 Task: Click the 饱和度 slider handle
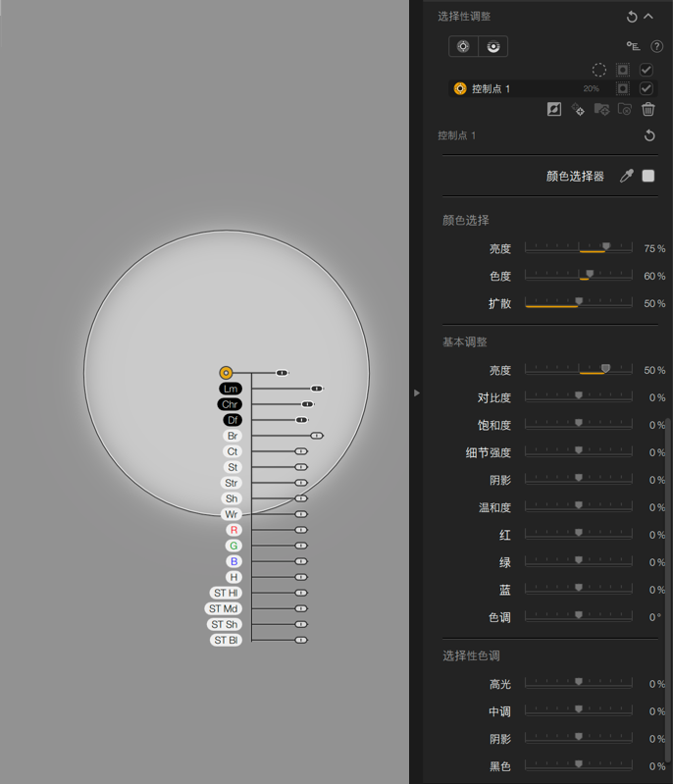[x=579, y=423]
